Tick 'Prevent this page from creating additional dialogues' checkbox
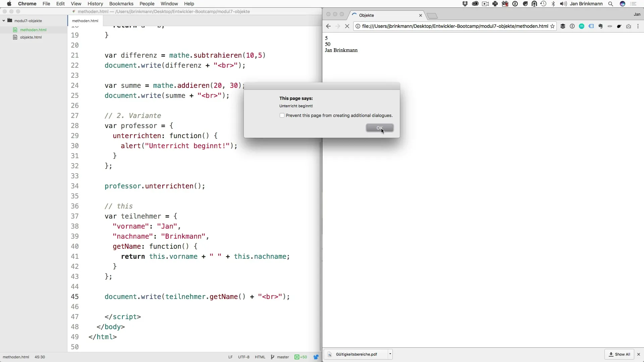The width and height of the screenshot is (644, 362). [282, 115]
